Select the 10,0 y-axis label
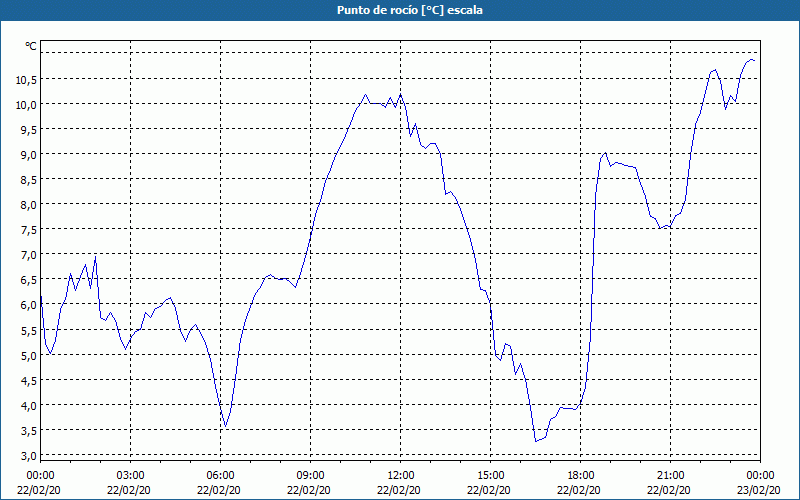Viewport: 800px width, 500px height. [x=26, y=104]
